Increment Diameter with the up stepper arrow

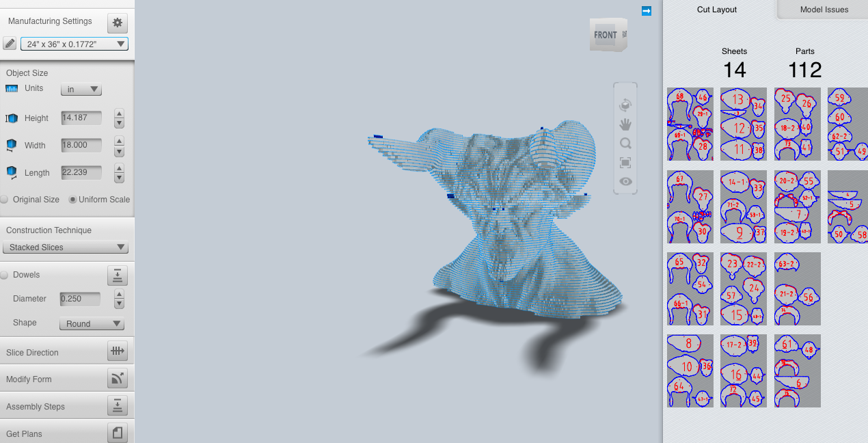click(x=119, y=295)
